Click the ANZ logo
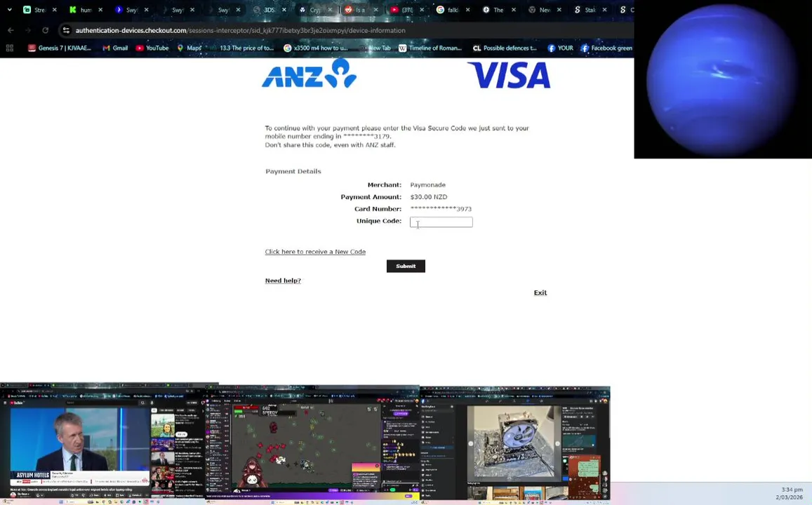 point(310,74)
